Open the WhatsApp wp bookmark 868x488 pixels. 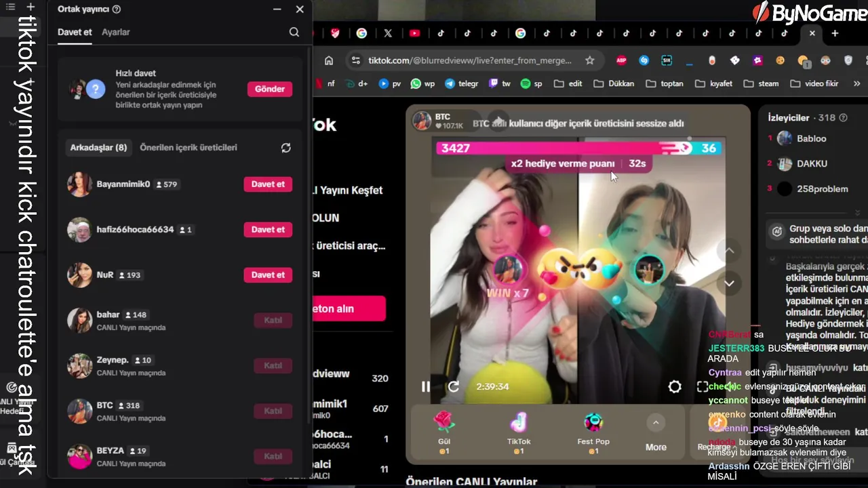[423, 84]
